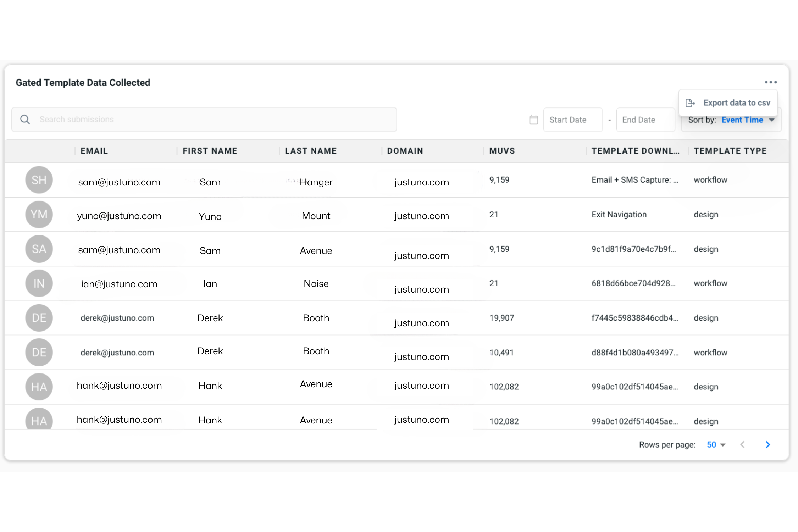Click the export icon beside Export data to csv
Viewport: 798px width, 532px height.
tap(690, 102)
